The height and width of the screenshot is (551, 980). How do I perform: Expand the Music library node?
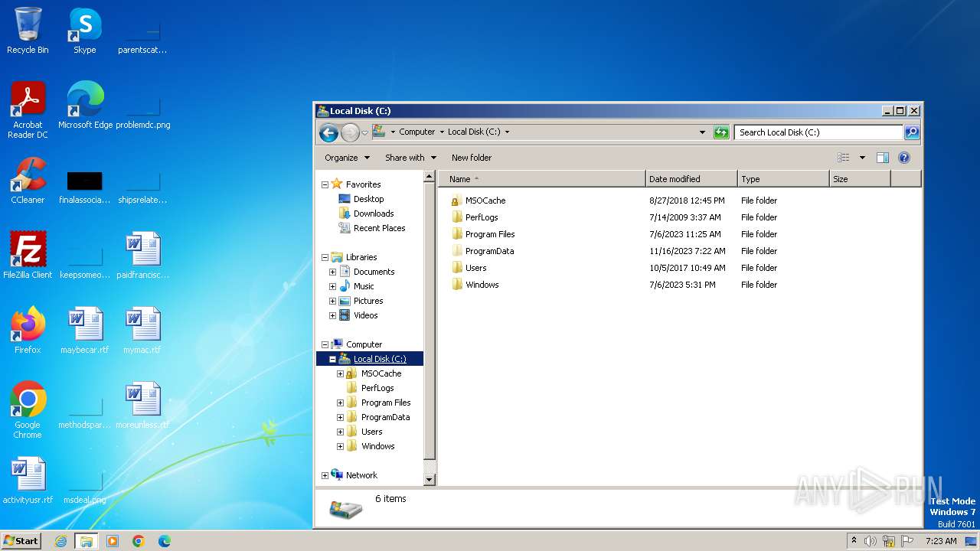pyautogui.click(x=332, y=286)
